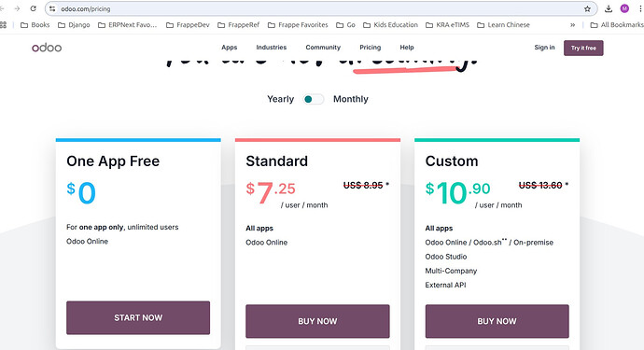644x350 pixels.
Task: Open the purple profile avatar
Action: click(x=624, y=8)
